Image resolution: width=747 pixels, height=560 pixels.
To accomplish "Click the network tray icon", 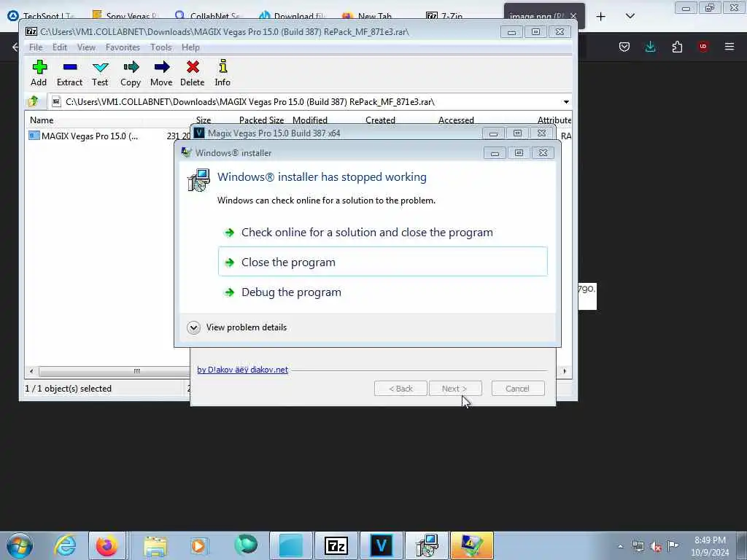I will tap(638, 546).
